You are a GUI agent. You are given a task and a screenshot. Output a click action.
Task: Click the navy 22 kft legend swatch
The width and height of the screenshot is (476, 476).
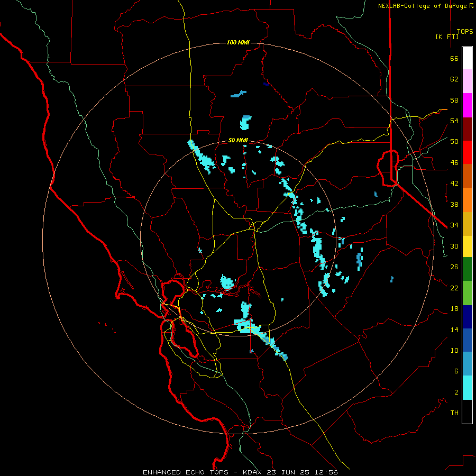coord(467,317)
